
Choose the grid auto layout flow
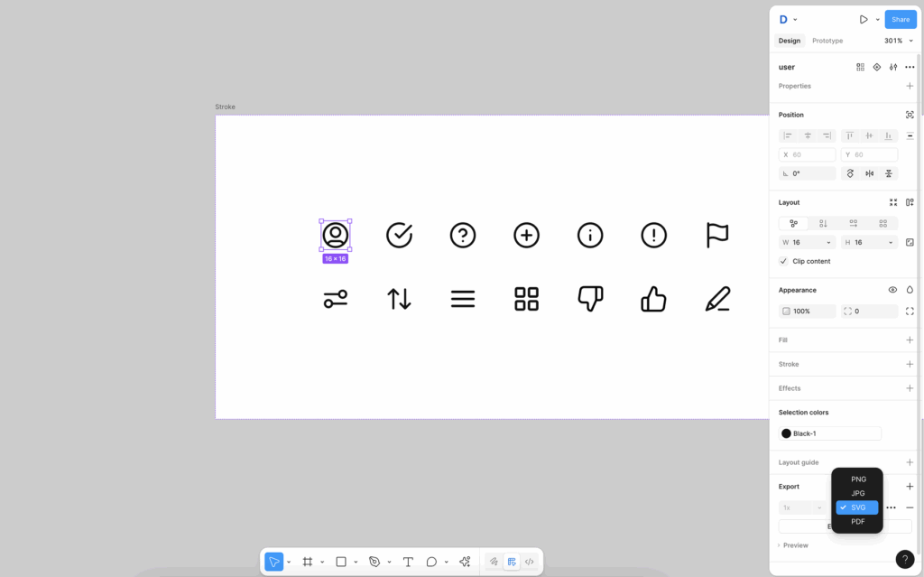coord(882,224)
